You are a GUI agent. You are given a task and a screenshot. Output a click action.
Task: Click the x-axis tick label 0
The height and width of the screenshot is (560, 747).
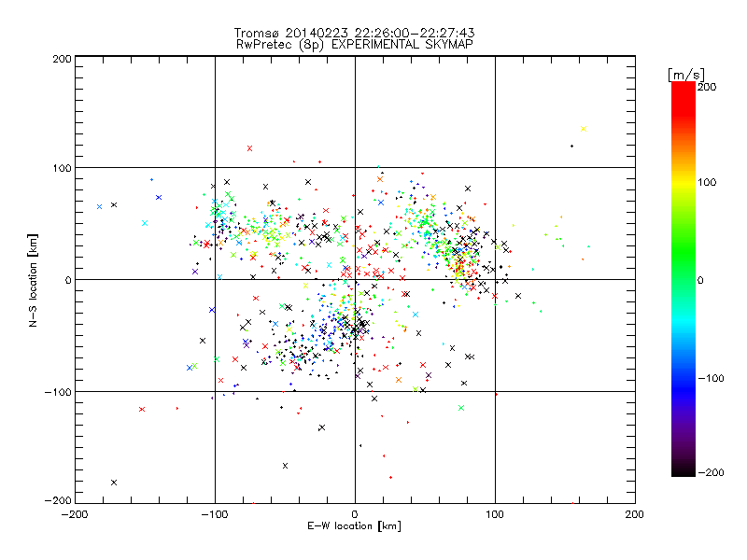point(355,514)
